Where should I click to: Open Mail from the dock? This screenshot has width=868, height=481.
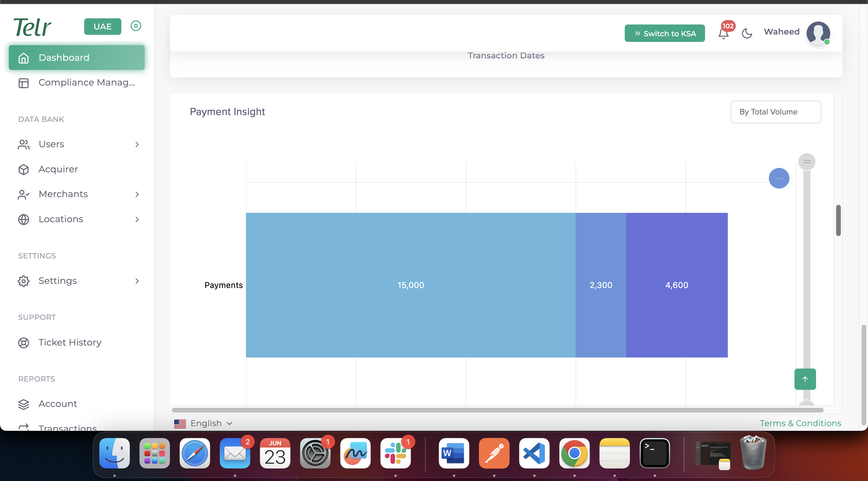pyautogui.click(x=235, y=453)
